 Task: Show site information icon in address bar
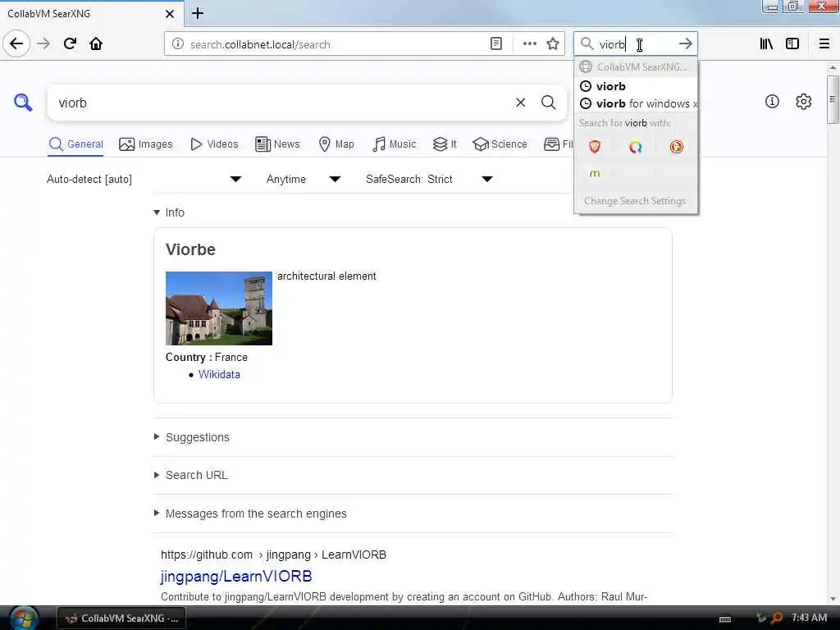177,44
